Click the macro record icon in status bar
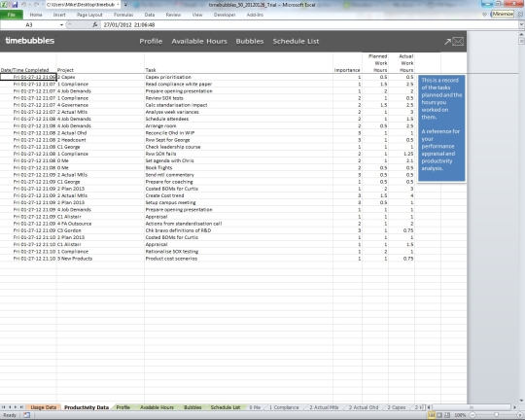The width and height of the screenshot is (525, 420). tap(27, 415)
